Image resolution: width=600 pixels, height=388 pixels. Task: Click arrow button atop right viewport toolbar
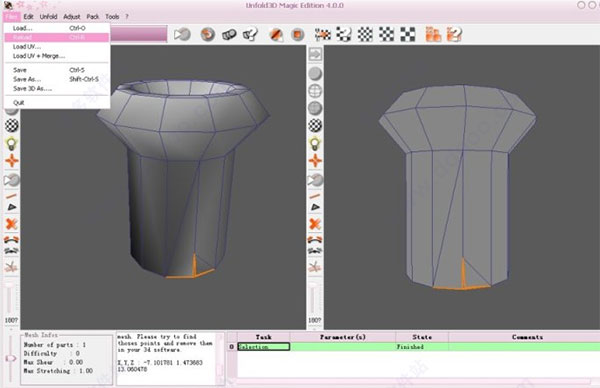pyautogui.click(x=315, y=54)
